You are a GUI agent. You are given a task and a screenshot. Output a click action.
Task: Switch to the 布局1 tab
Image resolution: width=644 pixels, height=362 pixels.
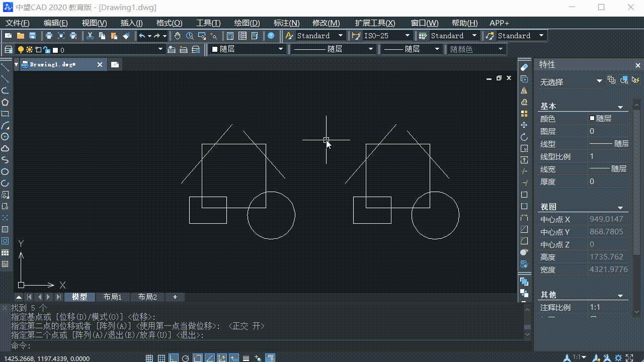click(x=113, y=297)
